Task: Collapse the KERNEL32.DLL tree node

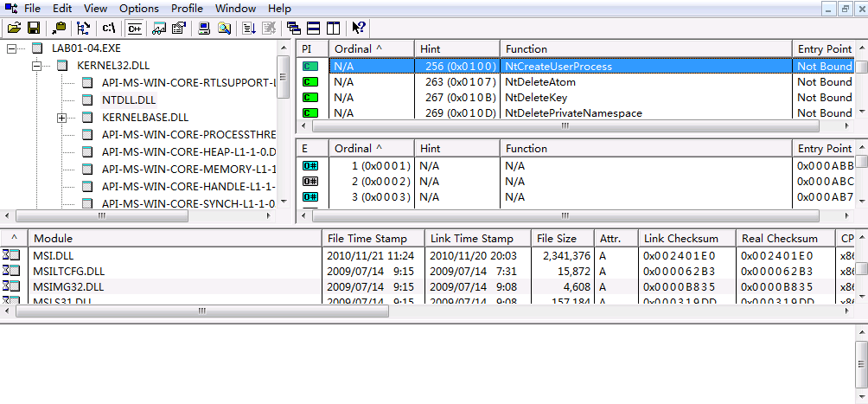Action: [x=37, y=65]
